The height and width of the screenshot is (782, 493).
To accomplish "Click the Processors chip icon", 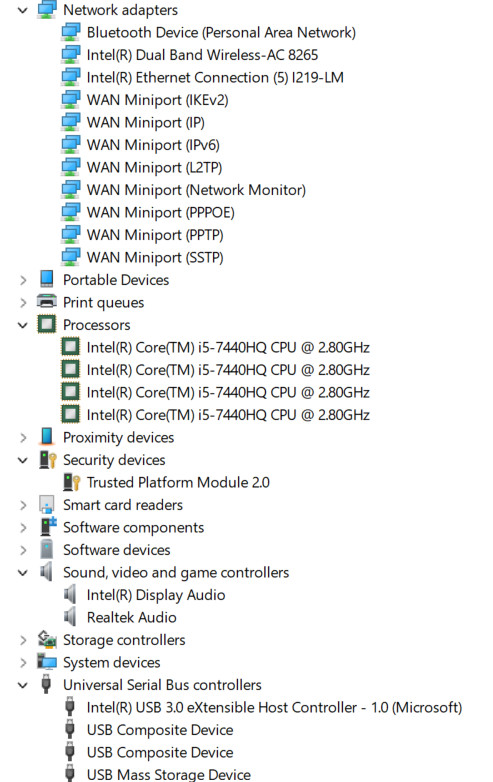I will [x=46, y=324].
